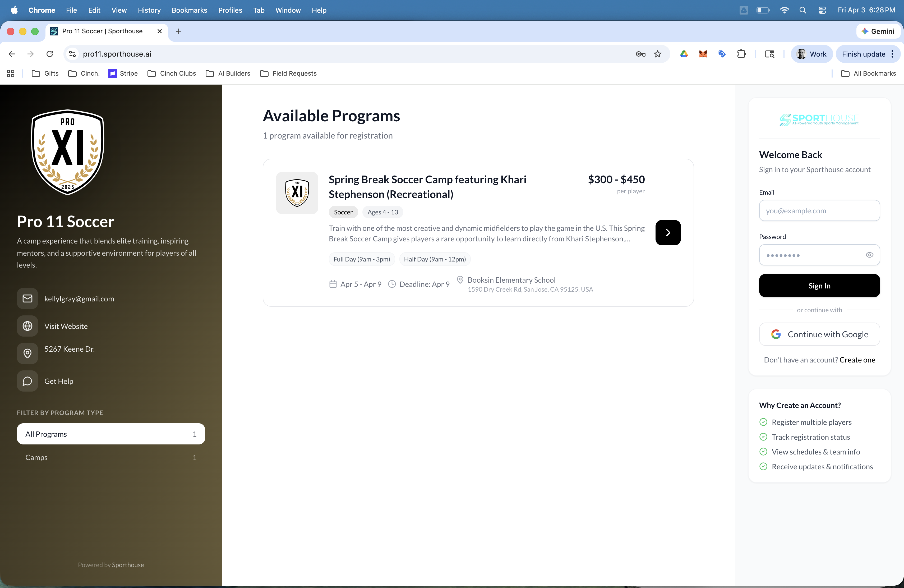Open the Cinch. bookmark folder
The height and width of the screenshot is (588, 904).
pos(84,73)
